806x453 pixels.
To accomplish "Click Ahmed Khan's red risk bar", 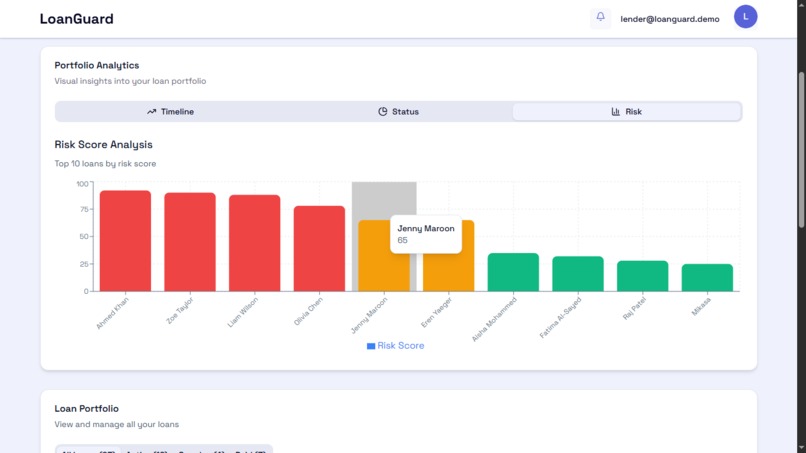I will pyautogui.click(x=125, y=241).
